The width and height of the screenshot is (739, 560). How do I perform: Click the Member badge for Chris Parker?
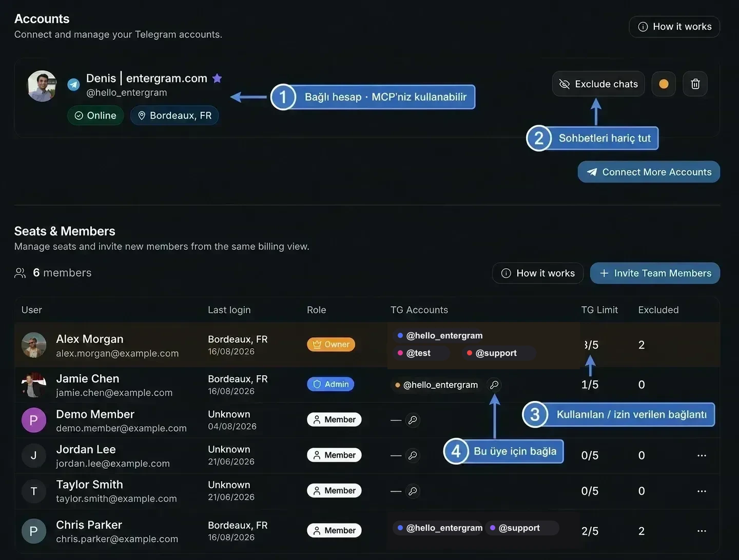tap(334, 530)
